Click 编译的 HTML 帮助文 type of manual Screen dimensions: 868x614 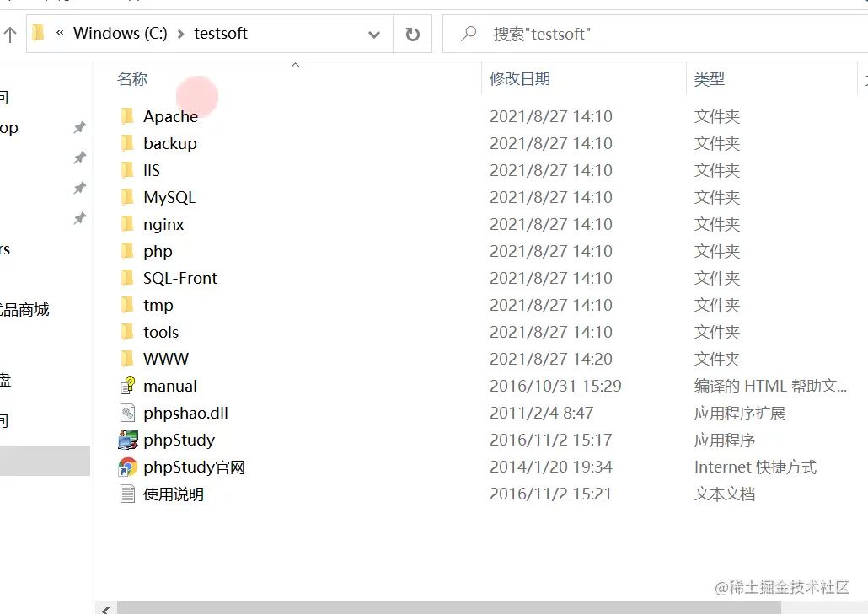[x=770, y=386]
